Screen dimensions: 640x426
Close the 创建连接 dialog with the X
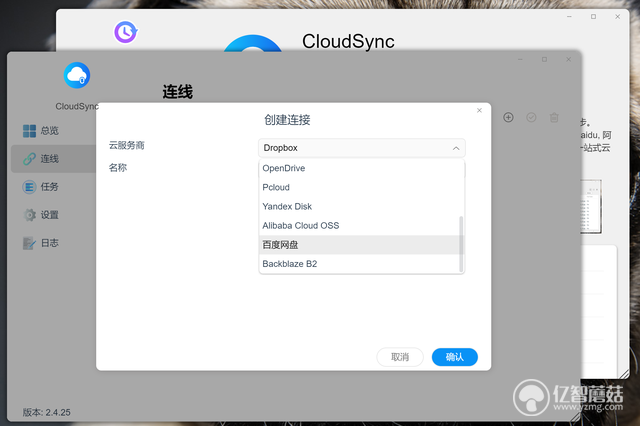[479, 111]
